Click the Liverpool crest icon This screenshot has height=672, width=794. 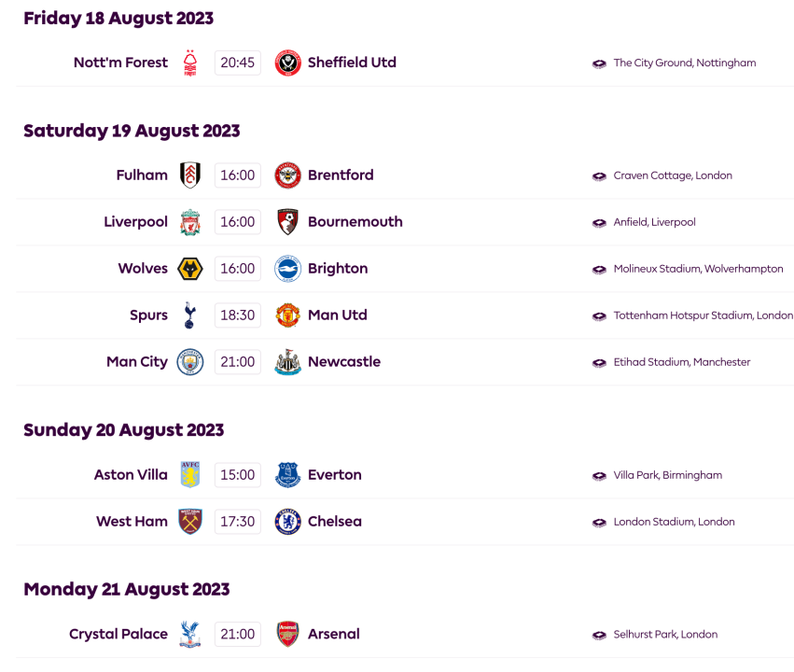tap(190, 222)
